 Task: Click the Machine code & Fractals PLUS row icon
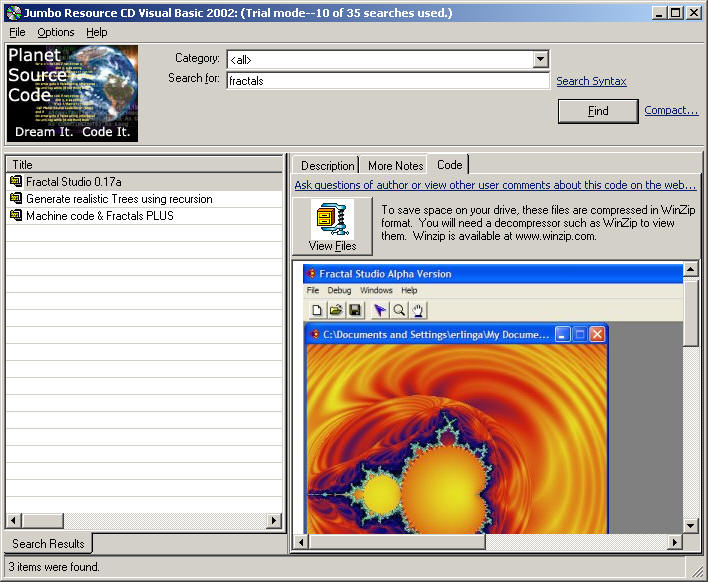[x=16, y=215]
